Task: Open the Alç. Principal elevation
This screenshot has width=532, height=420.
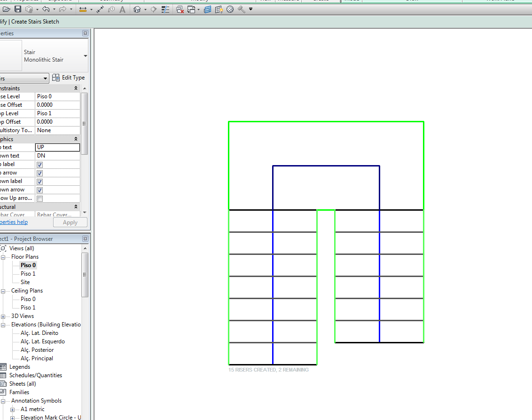Action: (37, 358)
